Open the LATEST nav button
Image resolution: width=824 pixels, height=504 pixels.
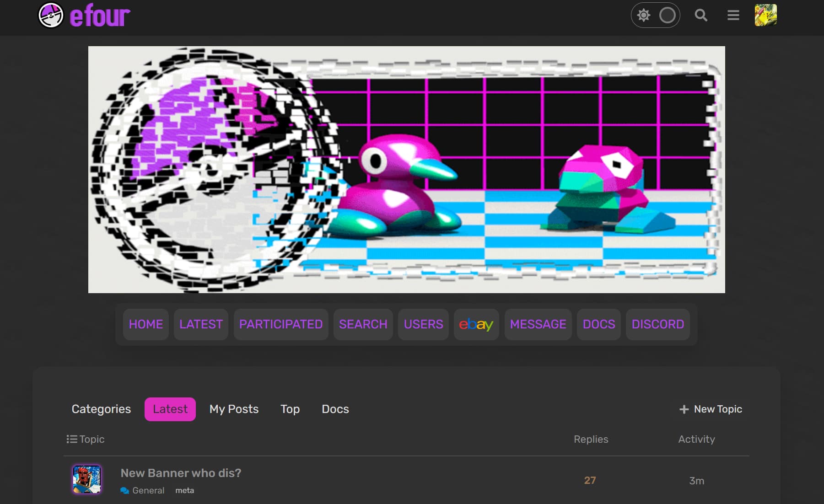[201, 324]
